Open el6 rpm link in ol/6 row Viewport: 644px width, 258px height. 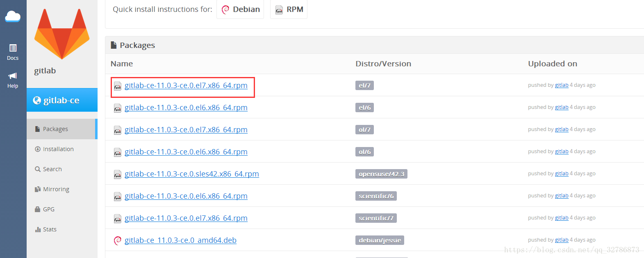pos(186,152)
